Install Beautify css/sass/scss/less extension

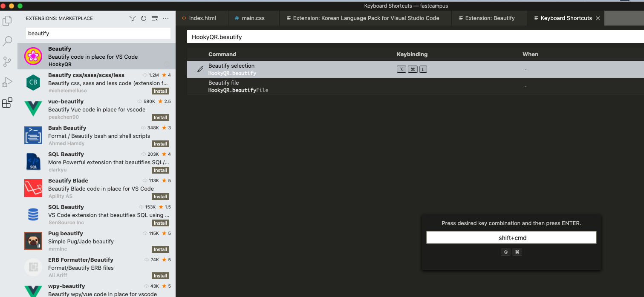coord(160,91)
